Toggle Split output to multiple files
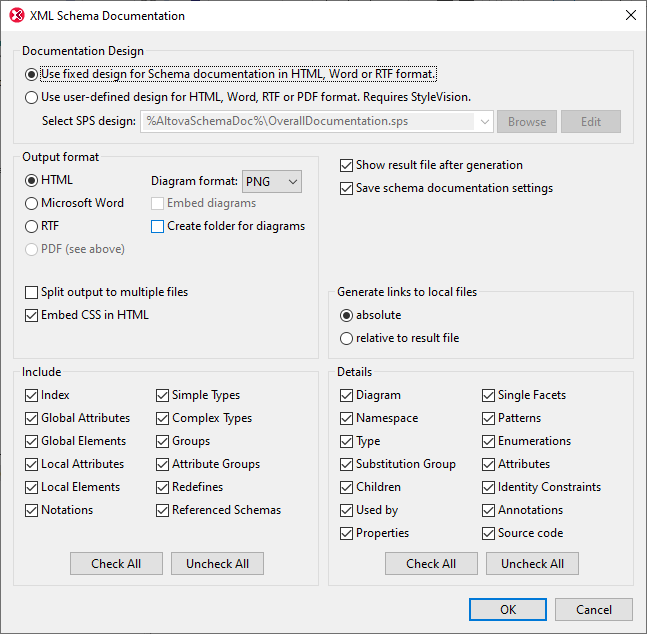Screen dimensions: 647x634 pos(32,292)
